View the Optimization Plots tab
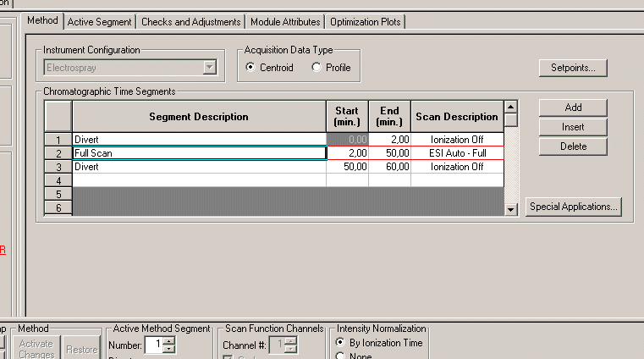Screen dimensions: 644x359 tap(366, 21)
